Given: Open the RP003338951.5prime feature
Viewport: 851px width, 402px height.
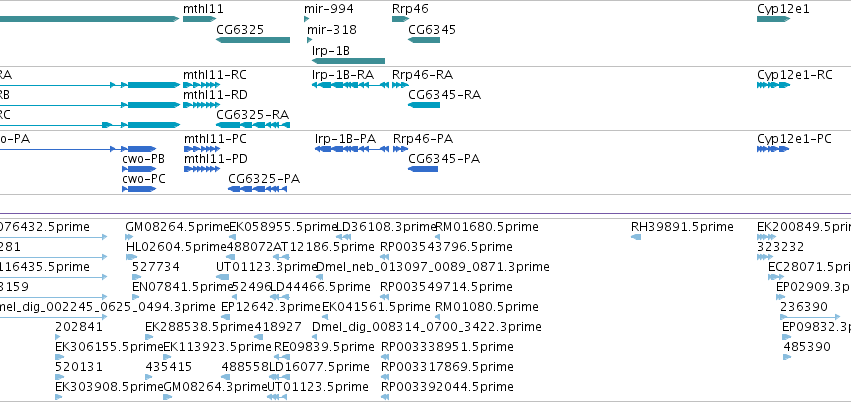Looking at the screenshot, I should tap(385, 357).
